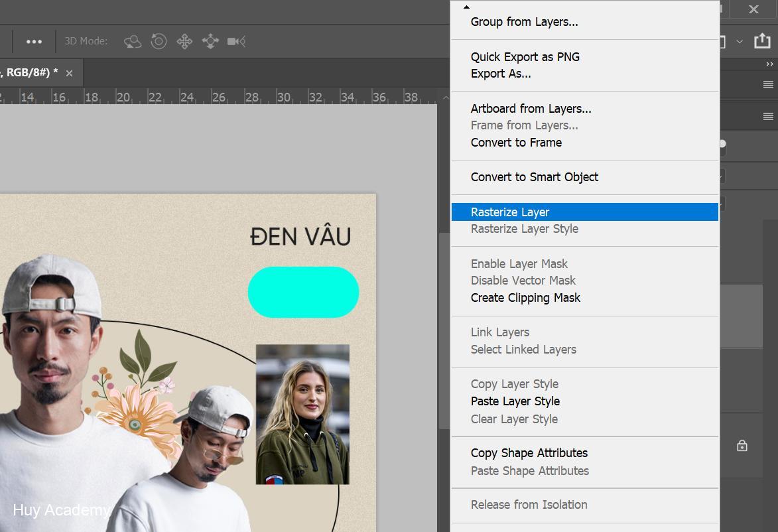Select the 3D zoom video camera icon
Viewport: 778px width, 532px height.
(237, 41)
